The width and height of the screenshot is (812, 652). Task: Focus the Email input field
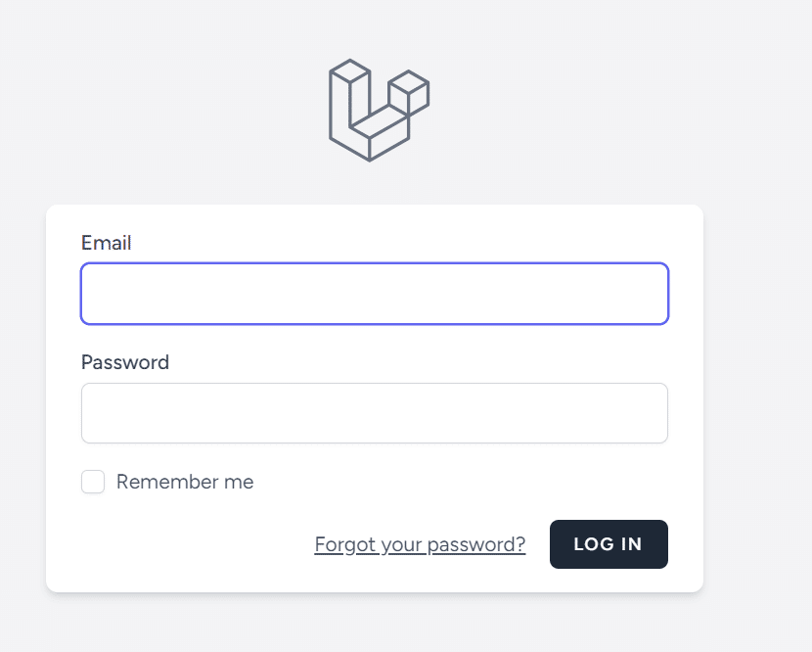tap(375, 294)
